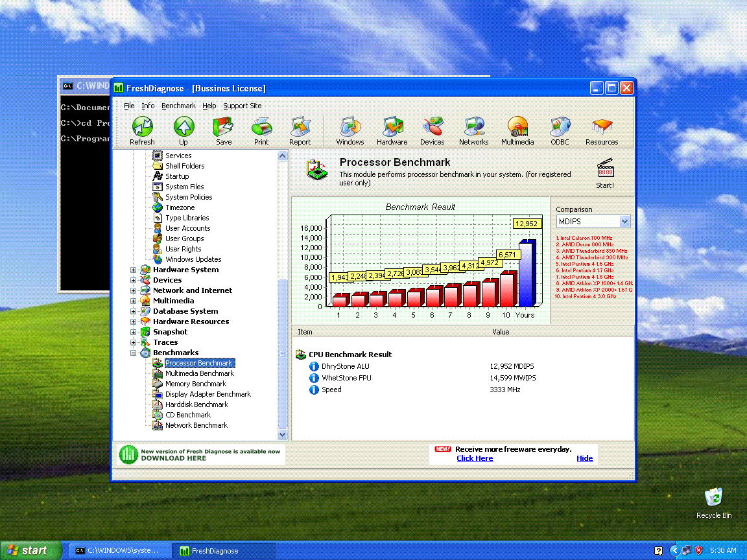Click the Value column header
This screenshot has height=560, width=747.
pyautogui.click(x=560, y=332)
